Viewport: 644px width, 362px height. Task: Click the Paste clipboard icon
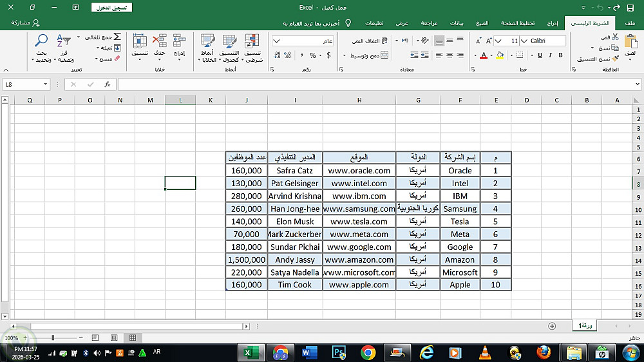click(630, 43)
